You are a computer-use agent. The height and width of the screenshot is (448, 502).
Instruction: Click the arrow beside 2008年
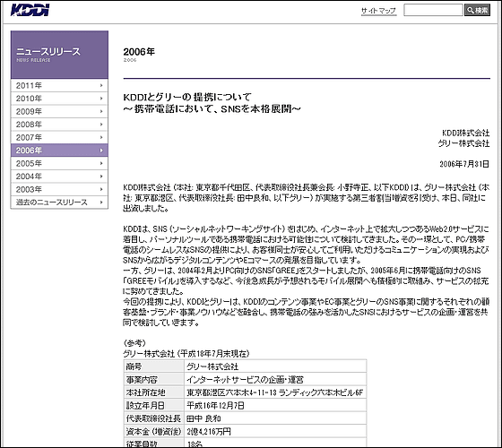click(101, 125)
